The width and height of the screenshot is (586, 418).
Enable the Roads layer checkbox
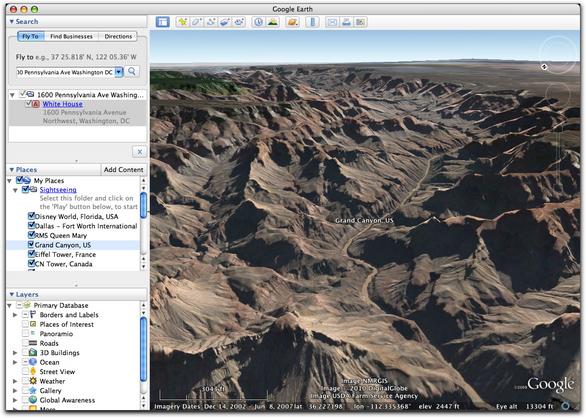[x=25, y=343]
